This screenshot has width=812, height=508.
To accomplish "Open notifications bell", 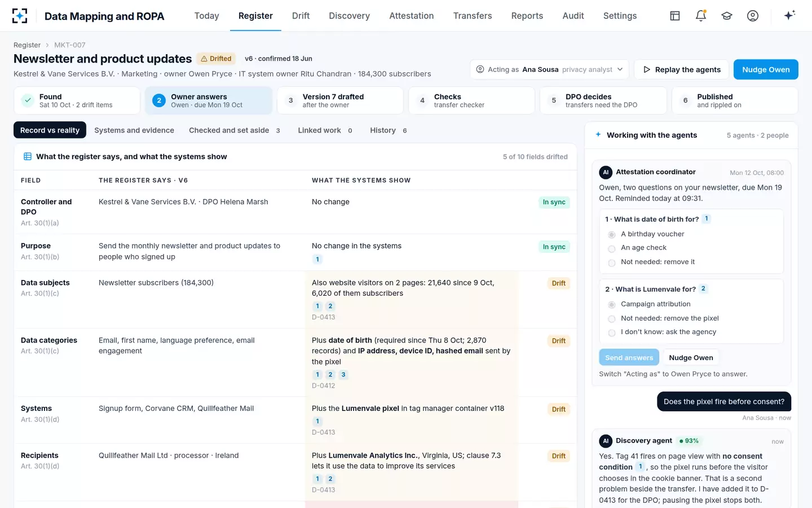I will (x=701, y=16).
